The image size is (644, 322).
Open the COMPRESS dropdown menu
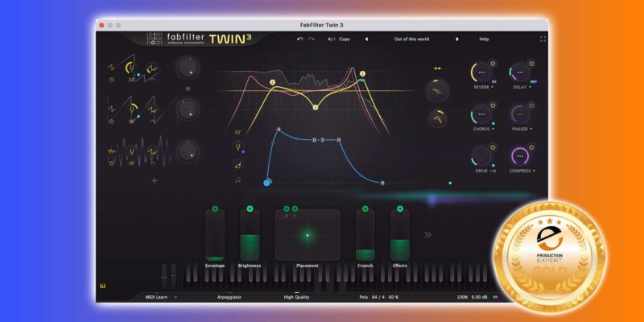(522, 171)
